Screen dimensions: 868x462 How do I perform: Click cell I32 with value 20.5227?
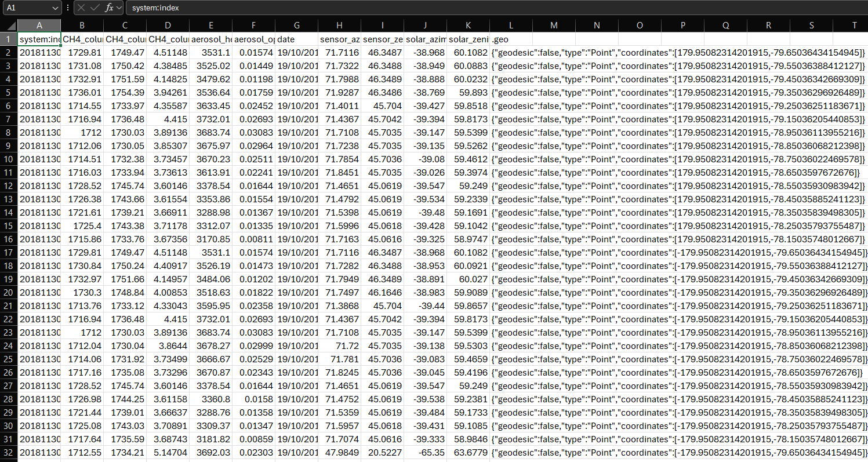(x=382, y=452)
